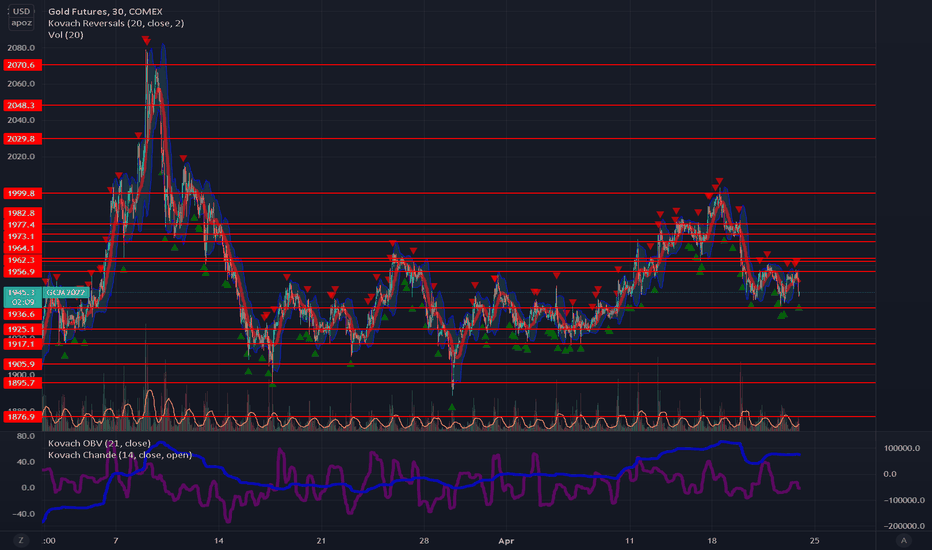Click the 11 date on time axis
932x550 pixels.
(629, 540)
